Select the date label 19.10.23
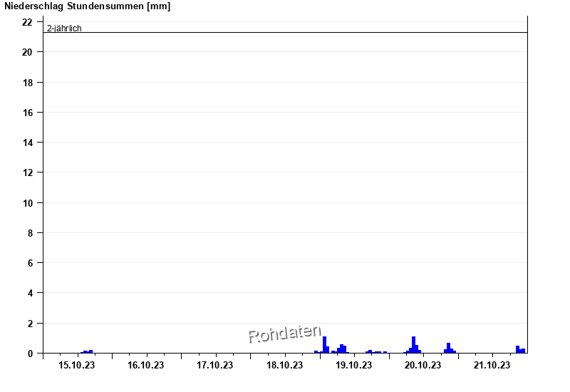570x392 pixels. tap(353, 365)
